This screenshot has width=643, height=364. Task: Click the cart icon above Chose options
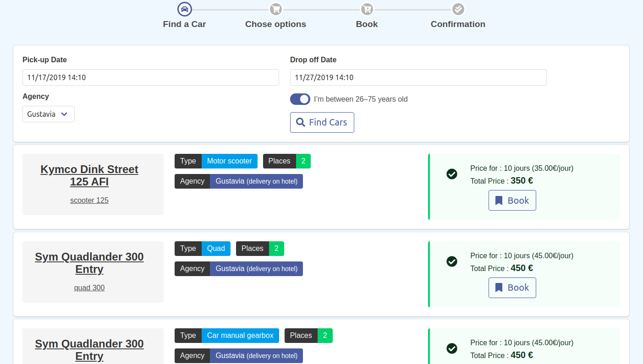tap(275, 9)
